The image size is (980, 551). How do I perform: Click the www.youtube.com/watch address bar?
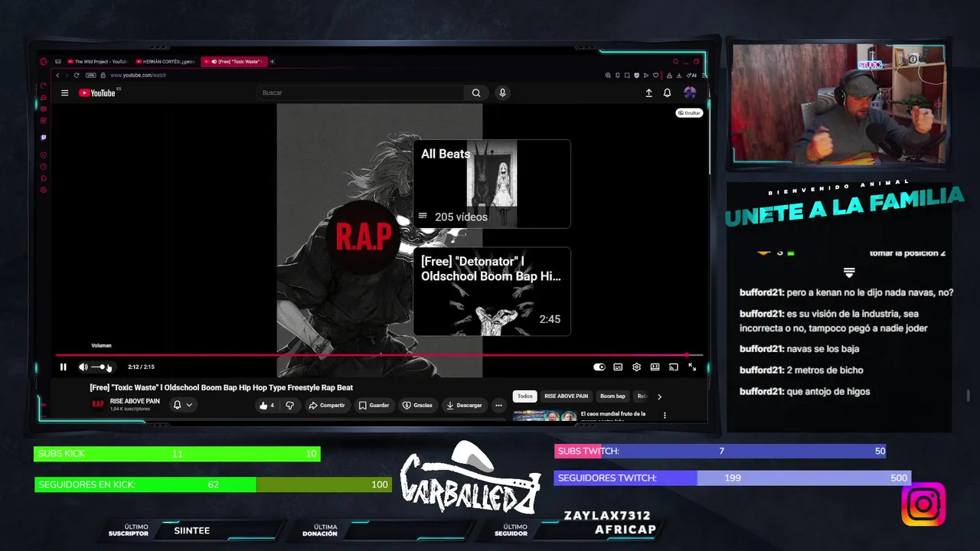pos(138,75)
